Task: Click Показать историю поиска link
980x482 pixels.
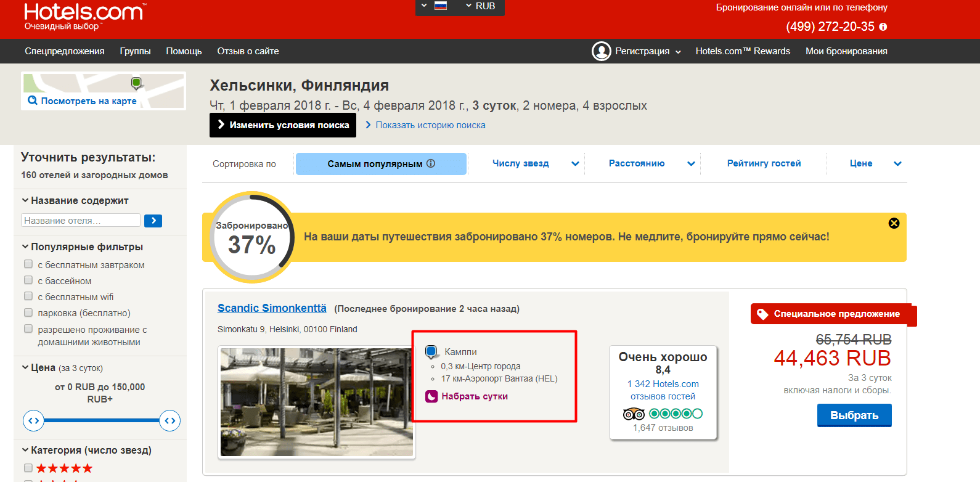Action: tap(430, 125)
